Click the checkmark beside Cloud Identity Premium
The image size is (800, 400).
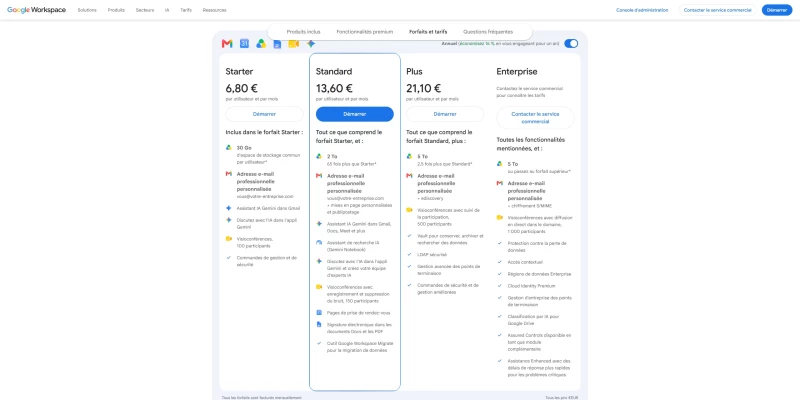[499, 286]
